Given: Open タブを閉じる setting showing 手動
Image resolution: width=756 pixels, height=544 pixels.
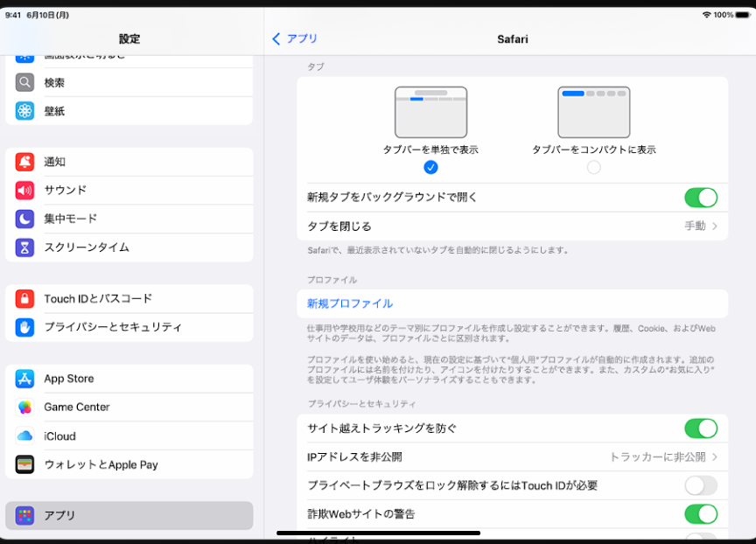Looking at the screenshot, I should (x=513, y=226).
